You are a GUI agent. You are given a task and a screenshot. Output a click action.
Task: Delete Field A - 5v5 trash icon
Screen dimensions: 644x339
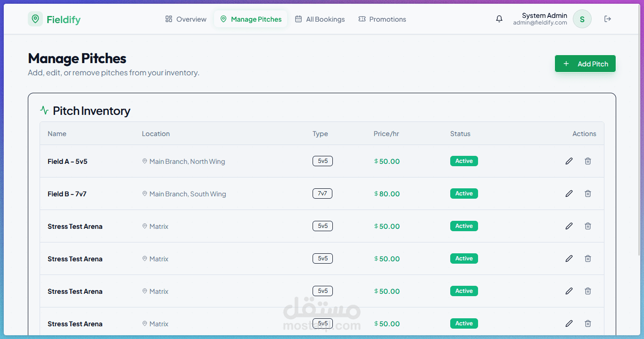[x=588, y=161]
